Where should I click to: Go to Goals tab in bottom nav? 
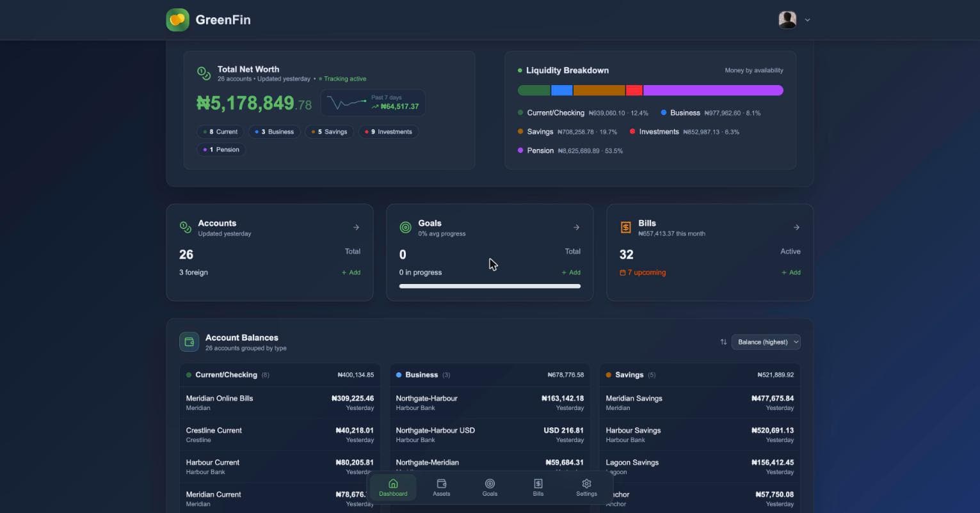[x=490, y=487]
